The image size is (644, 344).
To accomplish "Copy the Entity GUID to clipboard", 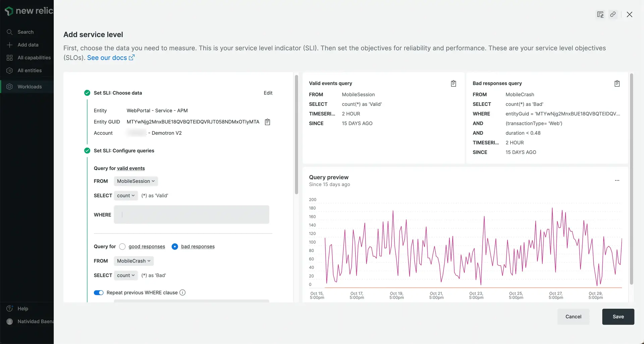I will [267, 122].
